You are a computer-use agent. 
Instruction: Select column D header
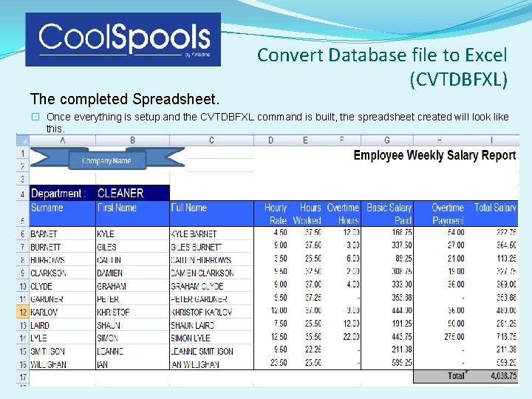pos(270,140)
